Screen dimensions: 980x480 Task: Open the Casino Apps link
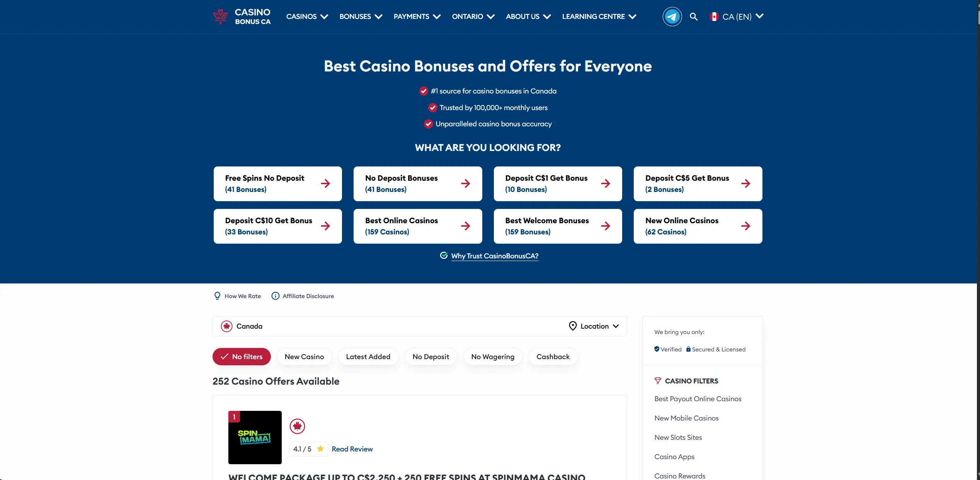pos(674,457)
